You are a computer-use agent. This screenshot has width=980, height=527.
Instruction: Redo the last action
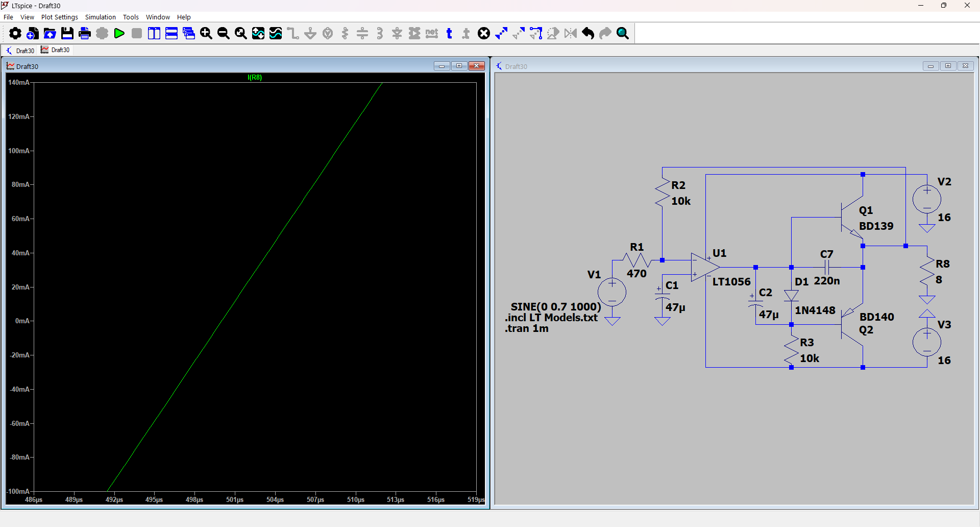[605, 34]
